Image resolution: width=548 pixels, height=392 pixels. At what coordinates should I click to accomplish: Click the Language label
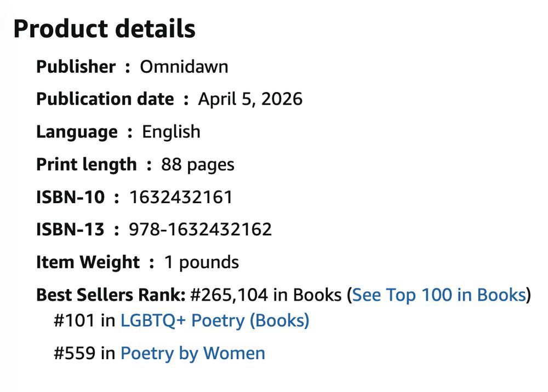point(77,132)
